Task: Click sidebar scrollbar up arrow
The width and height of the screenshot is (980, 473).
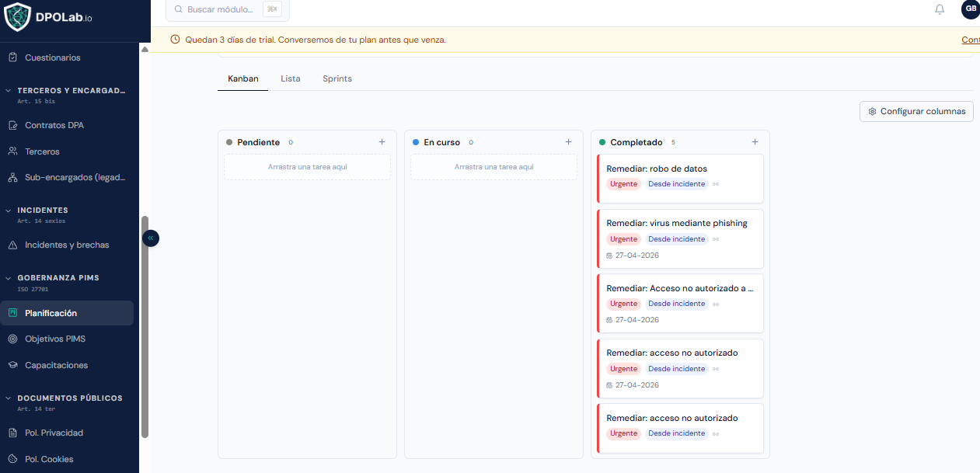Action: coord(145,50)
